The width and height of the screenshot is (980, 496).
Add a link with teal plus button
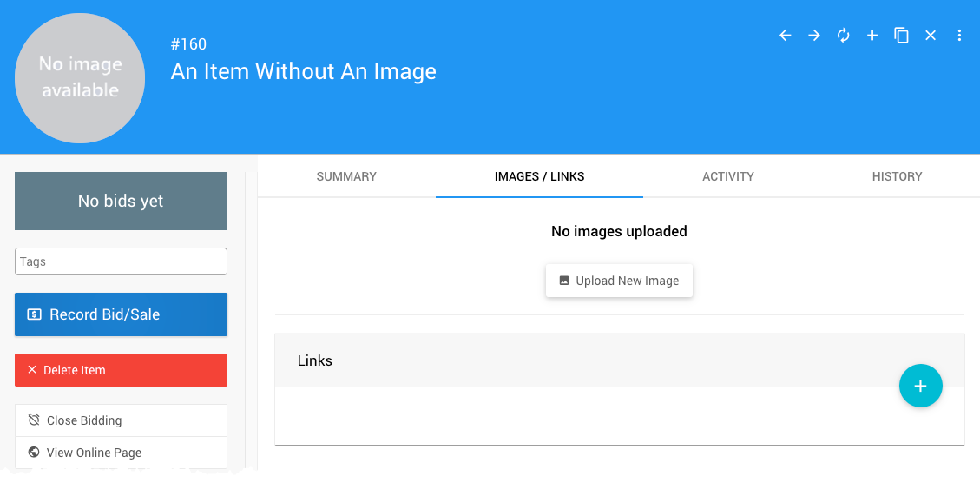920,386
